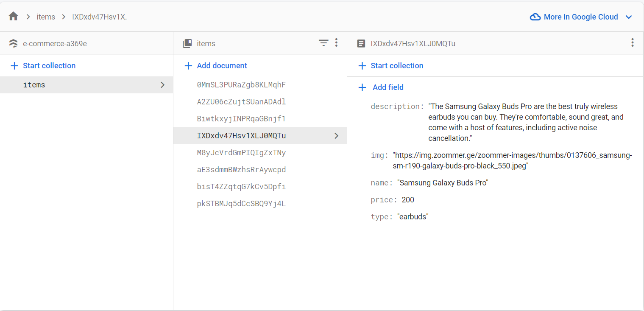Image resolution: width=644 pixels, height=311 pixels.
Task: Click chevron on IXDxdv47Hsv1XLJ0MQTu document
Action: (x=336, y=136)
